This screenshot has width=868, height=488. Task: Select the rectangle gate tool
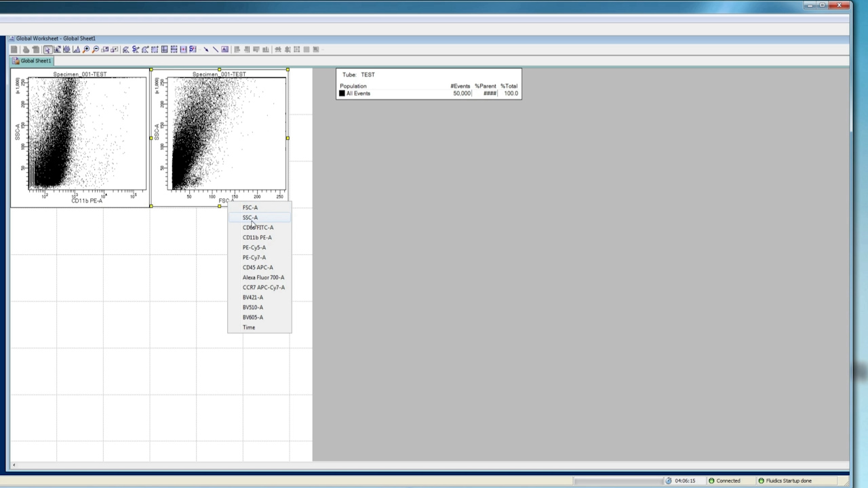point(155,49)
